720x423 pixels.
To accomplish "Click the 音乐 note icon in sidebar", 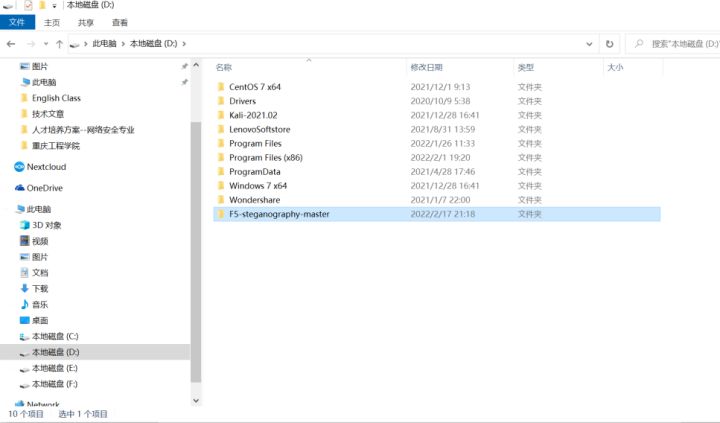I will (25, 304).
